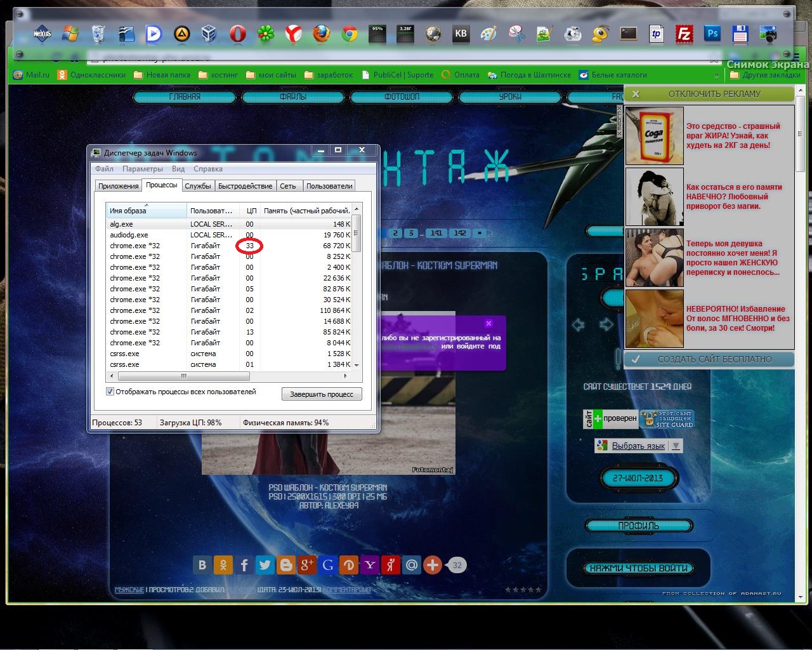The width and height of the screenshot is (812, 650).
Task: Open Справка menu in Task Manager
Action: pyautogui.click(x=207, y=169)
